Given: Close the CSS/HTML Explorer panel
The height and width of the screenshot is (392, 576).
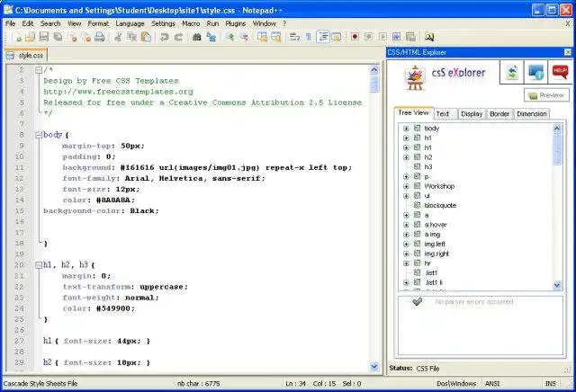Looking at the screenshot, I should tap(568, 52).
